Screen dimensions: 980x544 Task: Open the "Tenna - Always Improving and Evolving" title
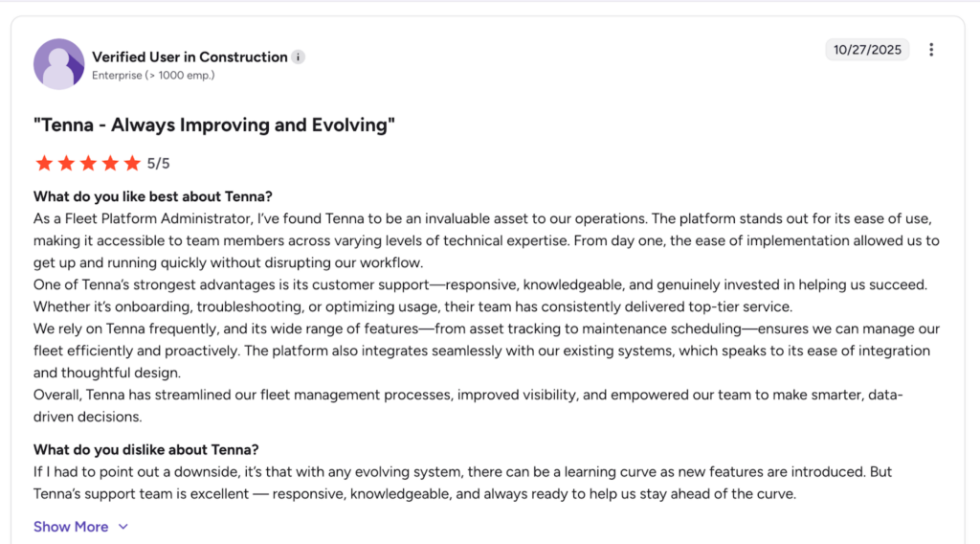tap(214, 125)
